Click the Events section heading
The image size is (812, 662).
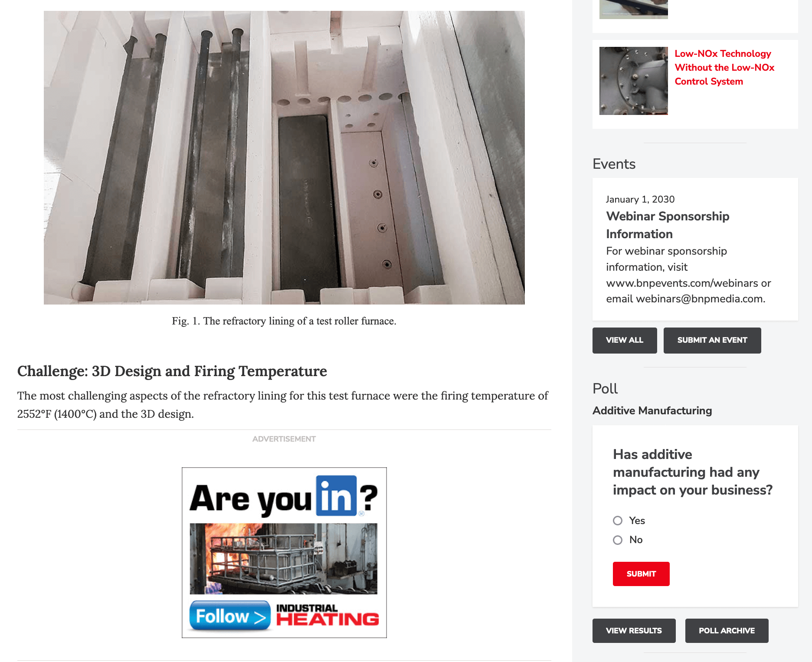pos(614,164)
